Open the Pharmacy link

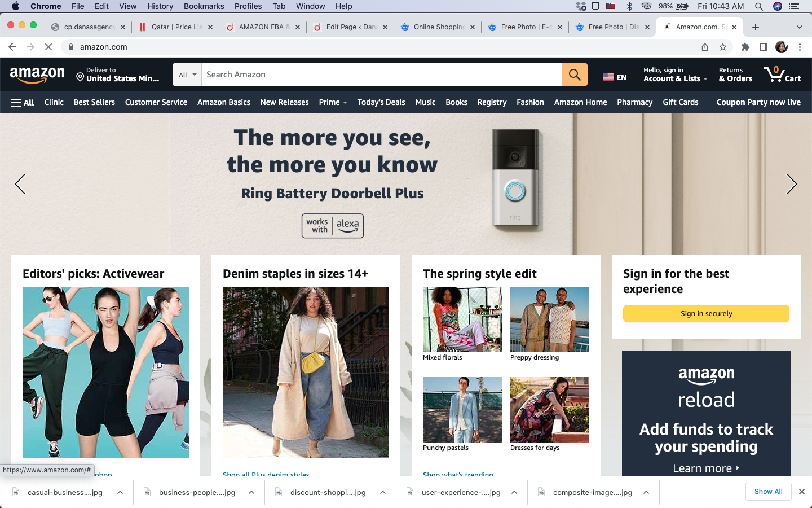(x=634, y=103)
